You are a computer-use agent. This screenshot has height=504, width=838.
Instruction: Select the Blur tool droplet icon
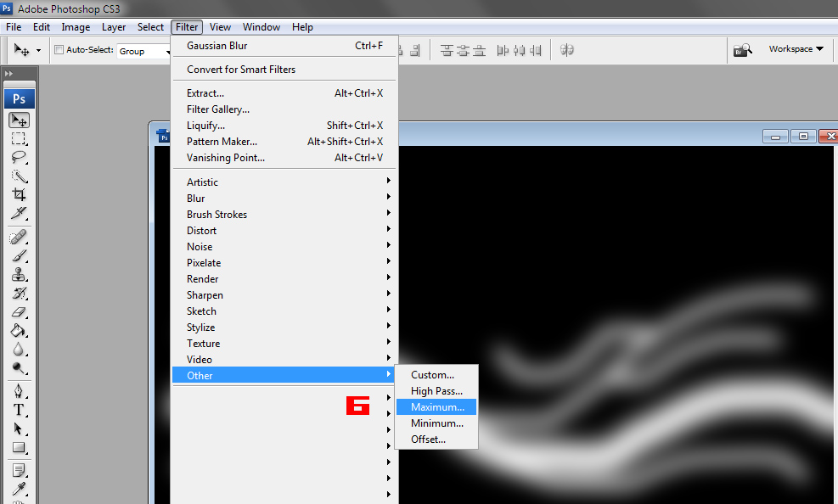[19, 350]
